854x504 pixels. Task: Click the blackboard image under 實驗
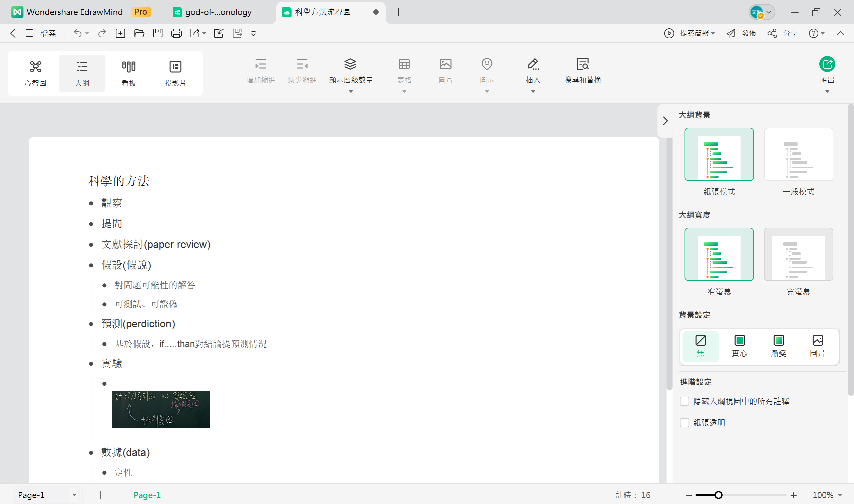pos(160,409)
